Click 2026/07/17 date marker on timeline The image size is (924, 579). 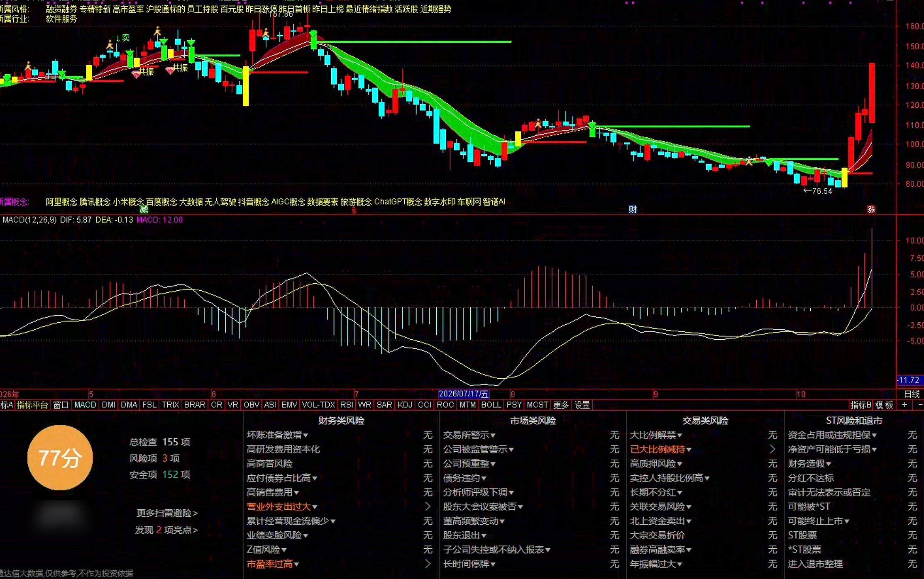coord(464,394)
